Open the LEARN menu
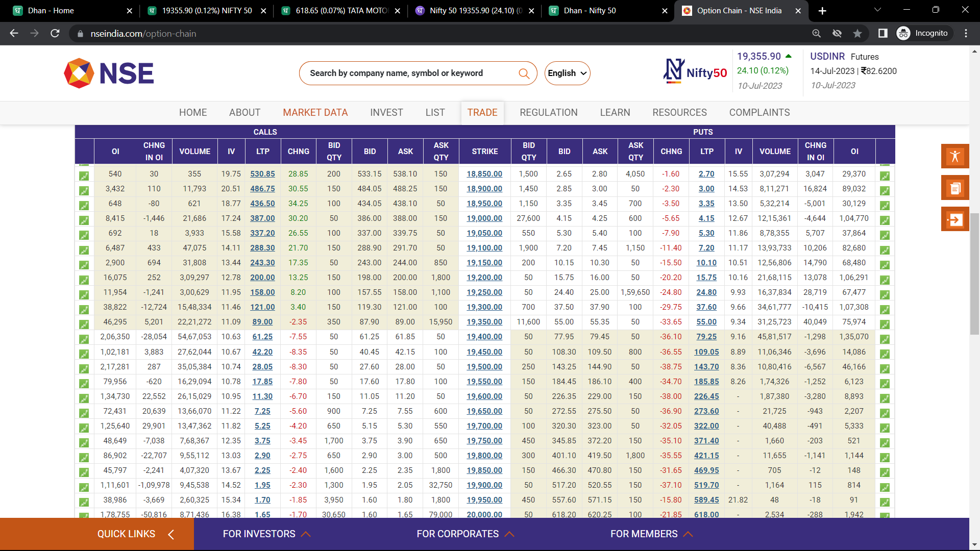The height and width of the screenshot is (551, 980). [x=615, y=113]
